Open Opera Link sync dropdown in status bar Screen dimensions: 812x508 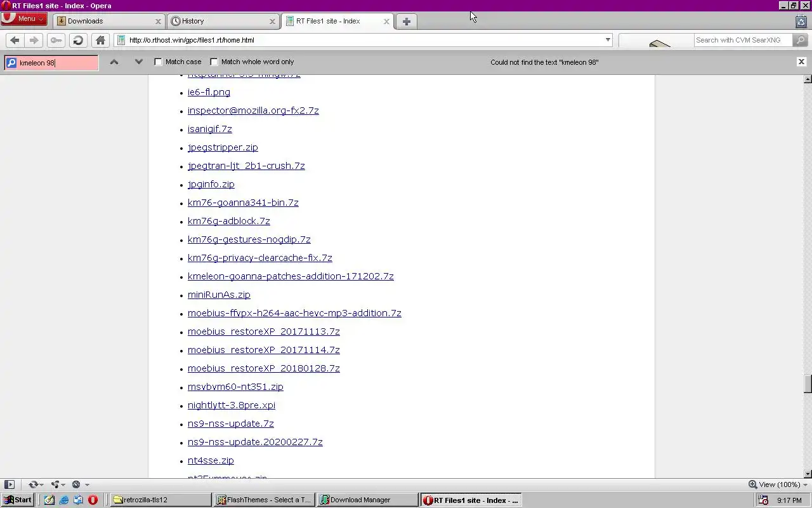click(x=36, y=485)
